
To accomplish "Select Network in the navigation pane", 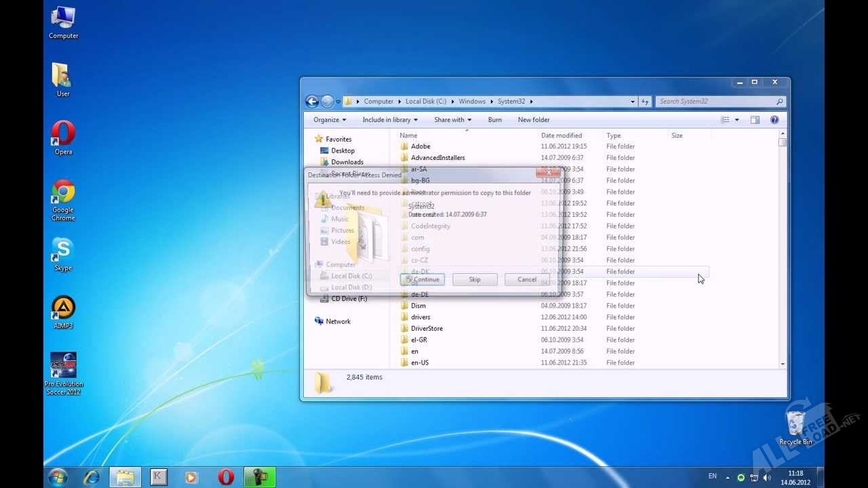I will tap(338, 321).
